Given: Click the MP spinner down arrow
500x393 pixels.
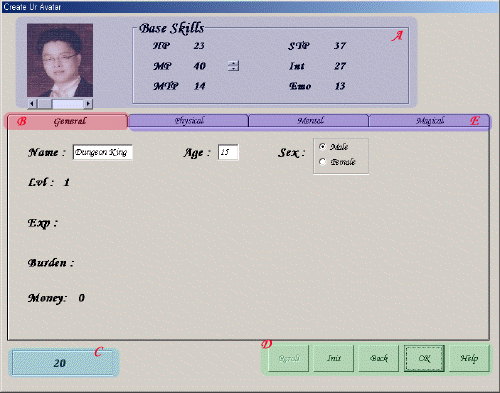Looking at the screenshot, I should [x=233, y=68].
